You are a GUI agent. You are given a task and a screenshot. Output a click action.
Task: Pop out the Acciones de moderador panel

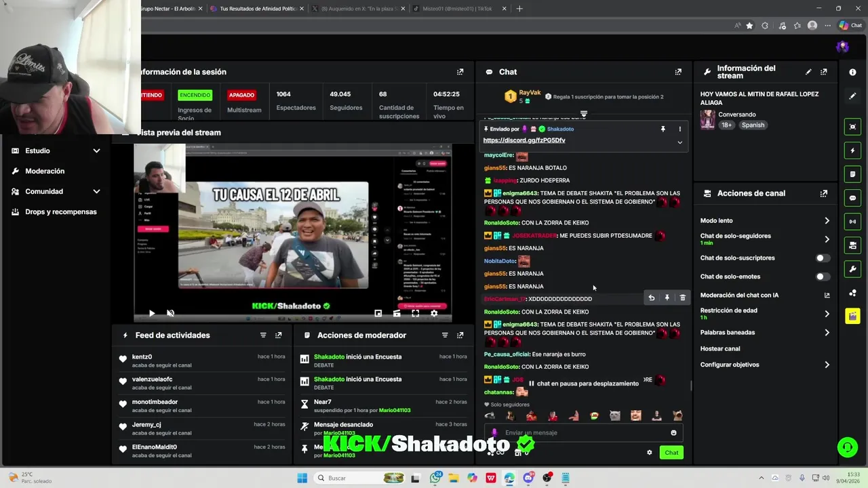pyautogui.click(x=460, y=335)
